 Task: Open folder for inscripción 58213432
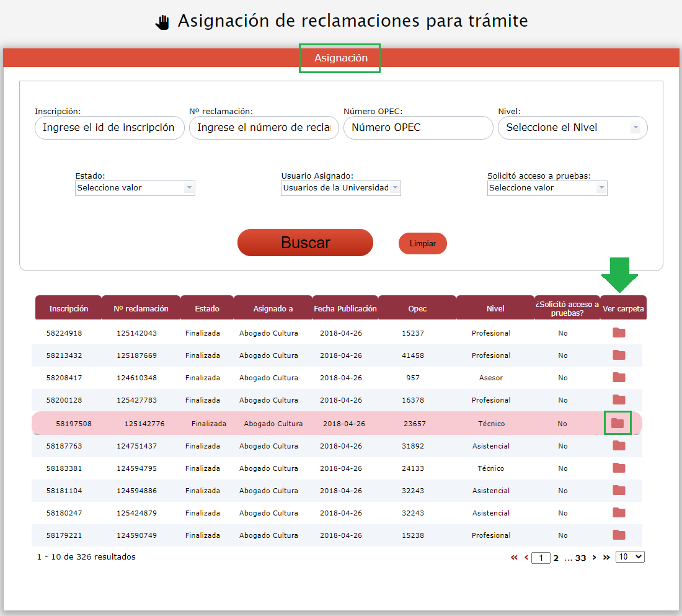tap(619, 355)
